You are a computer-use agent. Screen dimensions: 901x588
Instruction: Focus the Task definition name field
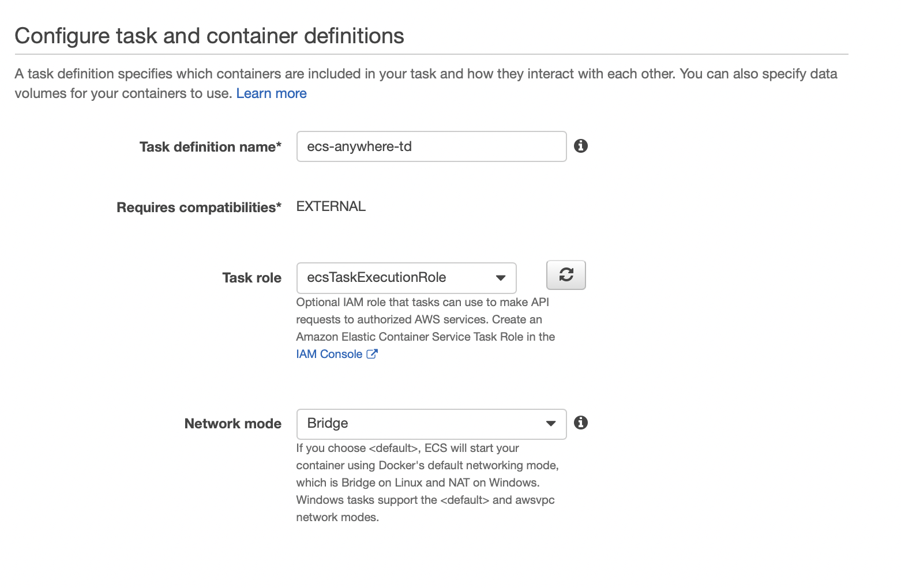click(430, 146)
